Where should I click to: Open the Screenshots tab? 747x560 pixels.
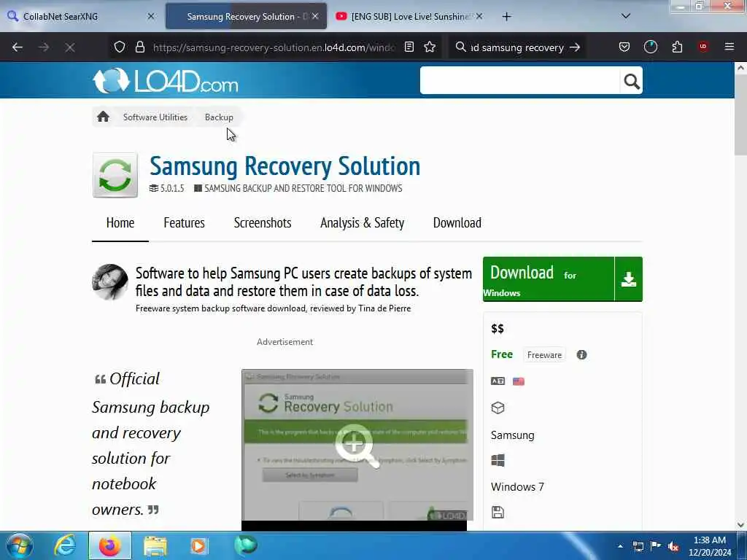[263, 223]
